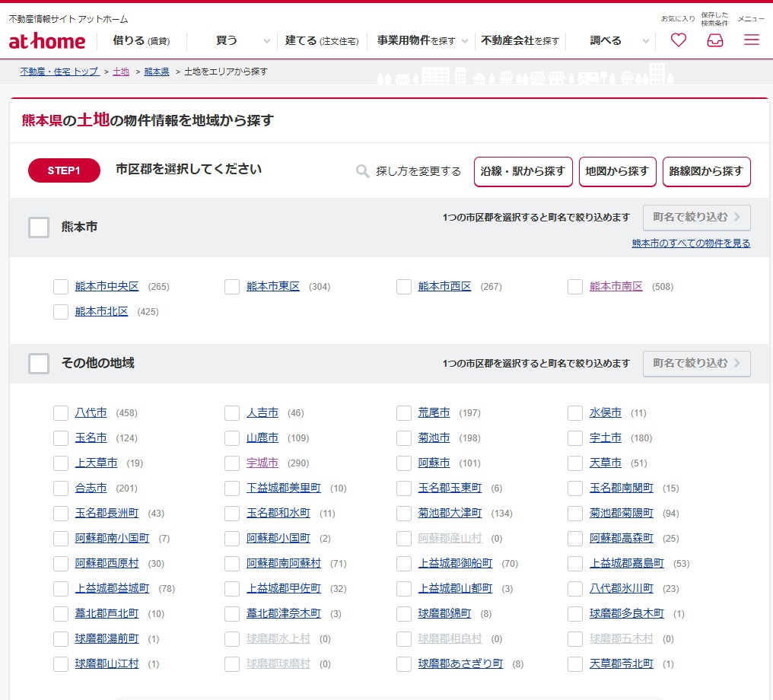Open favorites heart icon
Screen dimensions: 773x700
[678, 40]
